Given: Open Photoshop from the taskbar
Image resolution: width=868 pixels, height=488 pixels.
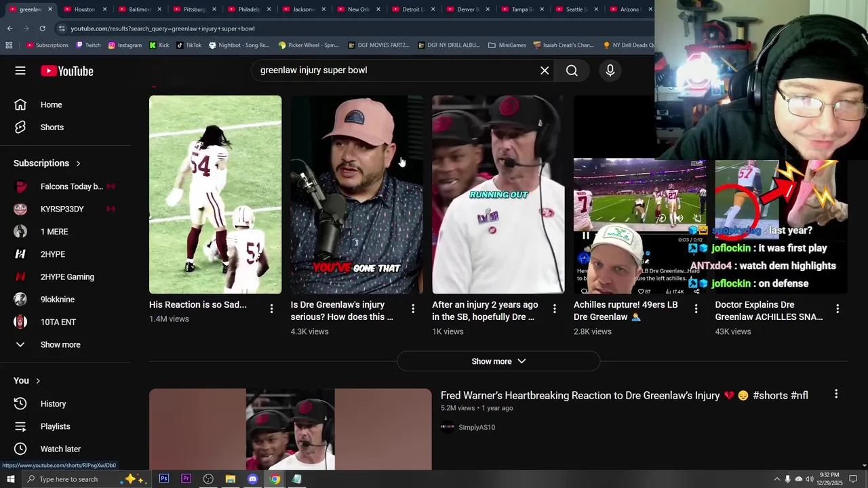Looking at the screenshot, I should 164,479.
